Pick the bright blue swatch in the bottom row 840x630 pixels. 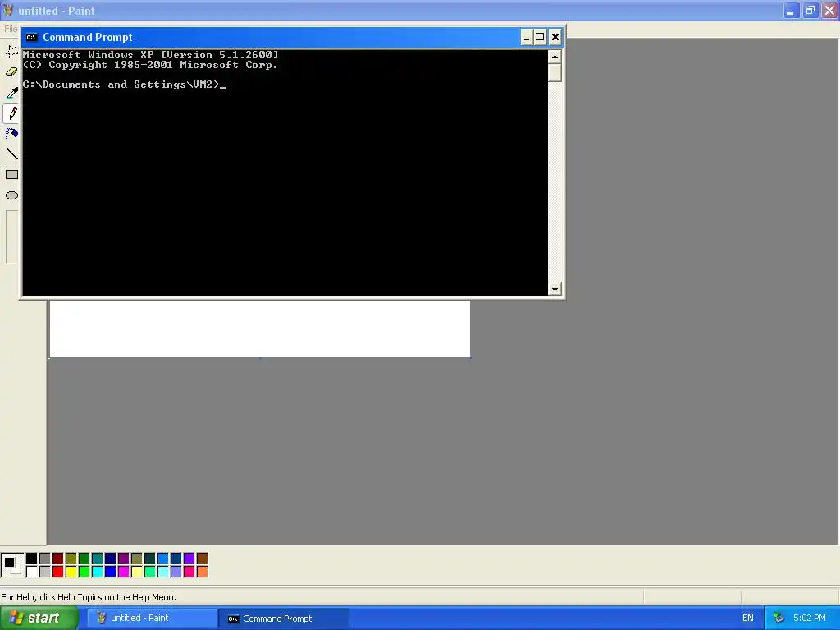coord(111,572)
